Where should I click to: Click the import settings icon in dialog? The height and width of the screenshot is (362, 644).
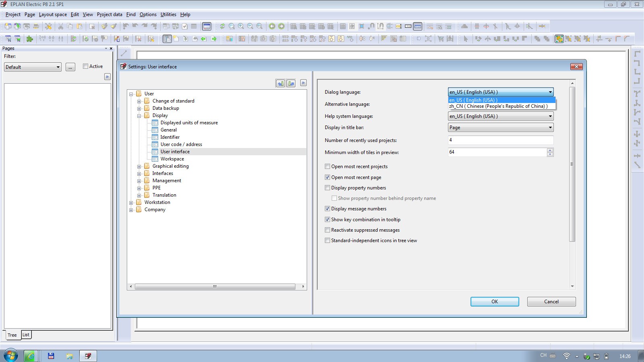pos(281,83)
